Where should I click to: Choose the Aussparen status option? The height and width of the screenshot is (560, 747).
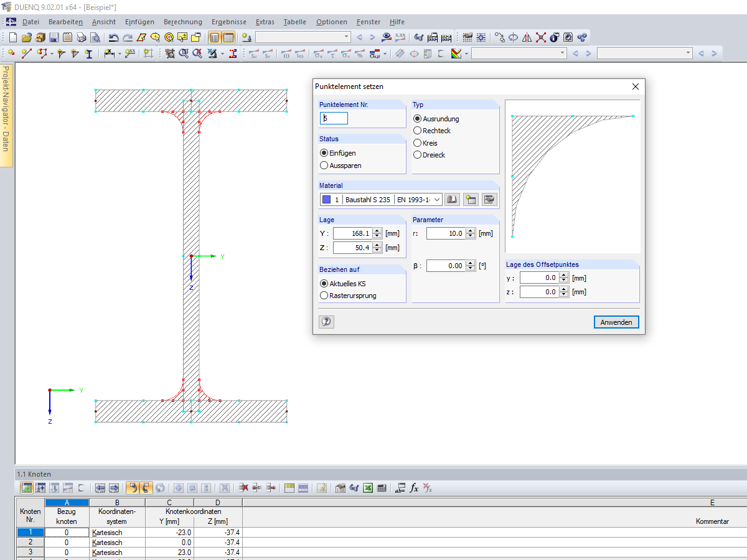[x=324, y=166]
